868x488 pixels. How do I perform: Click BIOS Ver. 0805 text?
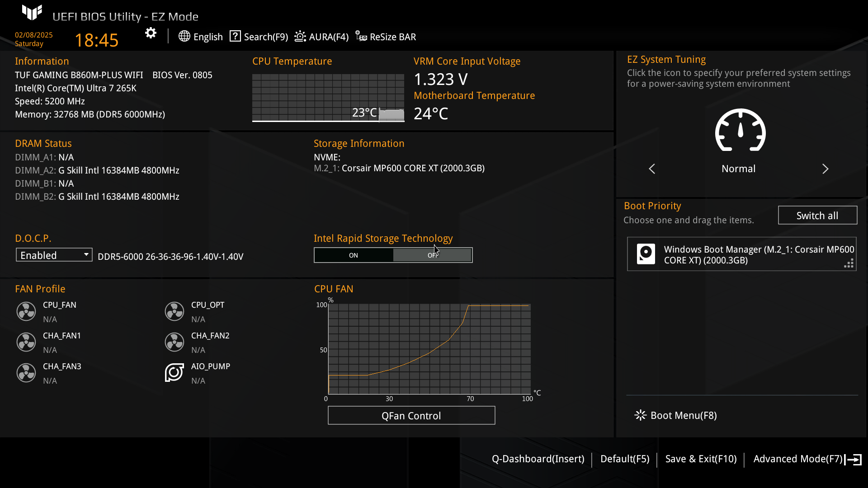click(x=182, y=75)
